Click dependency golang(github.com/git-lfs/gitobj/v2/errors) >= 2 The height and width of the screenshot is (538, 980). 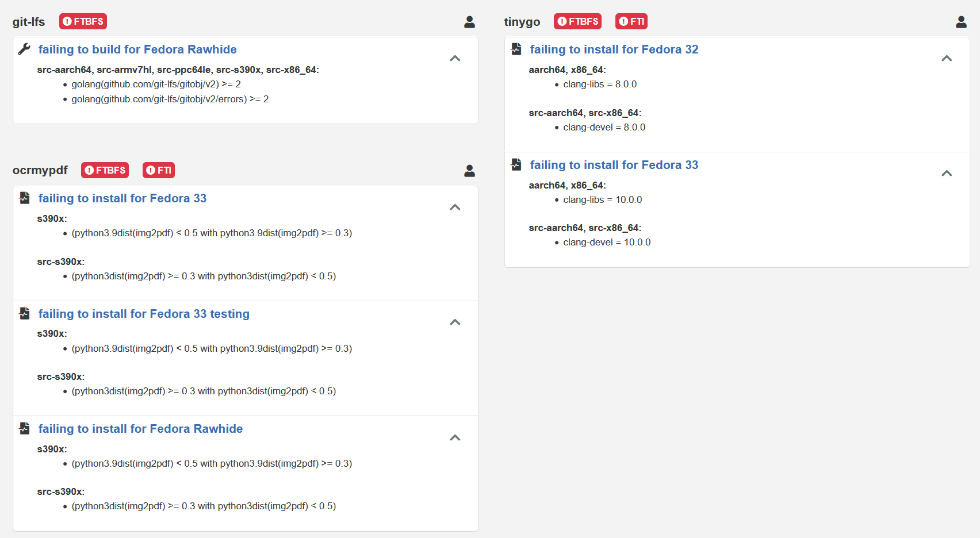tap(170, 99)
